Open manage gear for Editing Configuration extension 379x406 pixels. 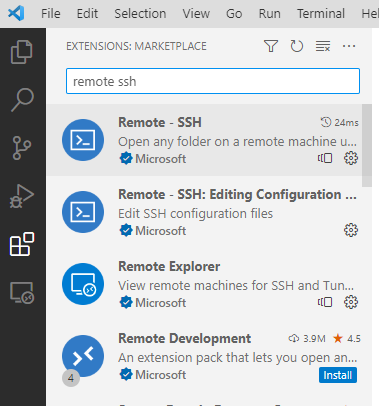pyautogui.click(x=351, y=230)
